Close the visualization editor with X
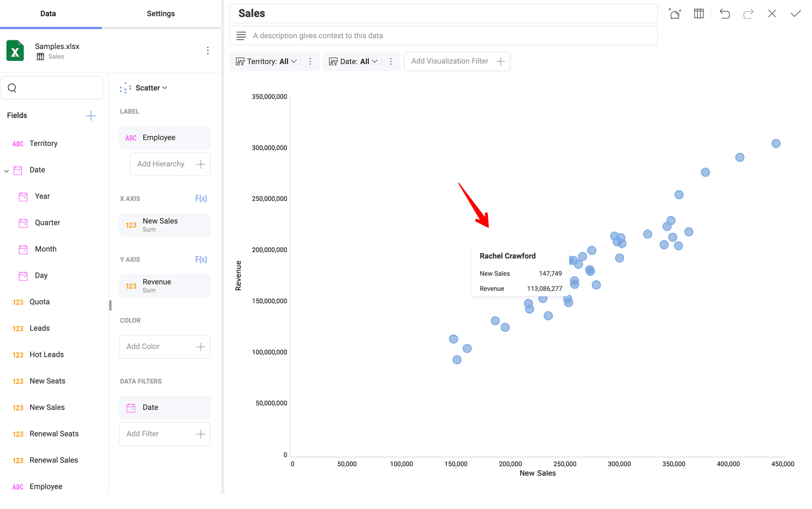 point(772,13)
